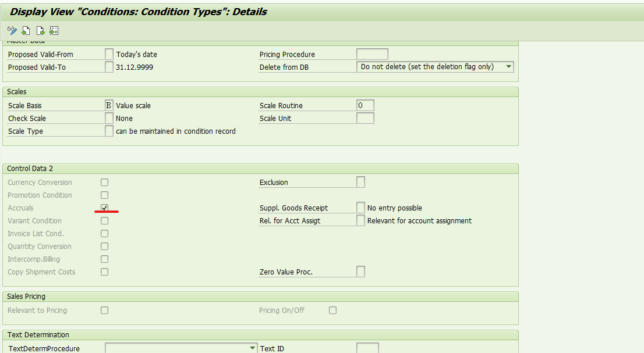
Task: Toggle the Variant Condition checkbox
Action: click(x=105, y=220)
